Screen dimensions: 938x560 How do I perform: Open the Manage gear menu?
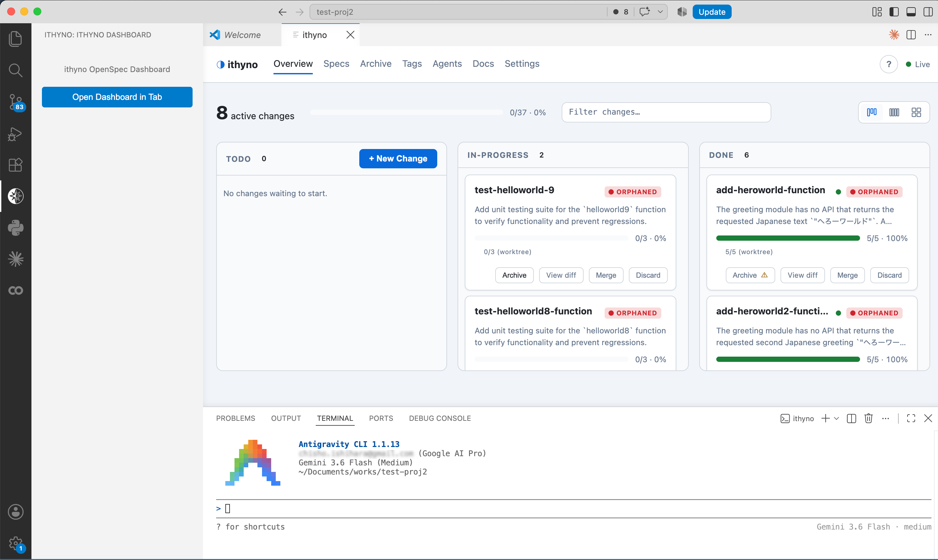pos(15,544)
